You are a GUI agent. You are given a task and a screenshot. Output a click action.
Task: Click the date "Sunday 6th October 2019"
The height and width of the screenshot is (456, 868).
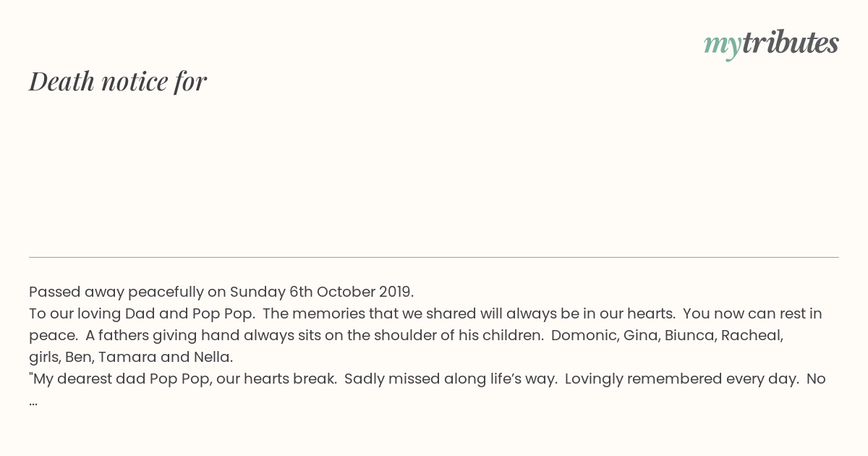click(320, 292)
